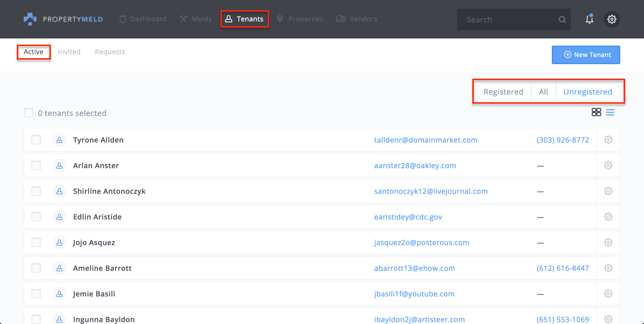The width and height of the screenshot is (644, 324).
Task: Focus the Search input field
Action: [508, 19]
